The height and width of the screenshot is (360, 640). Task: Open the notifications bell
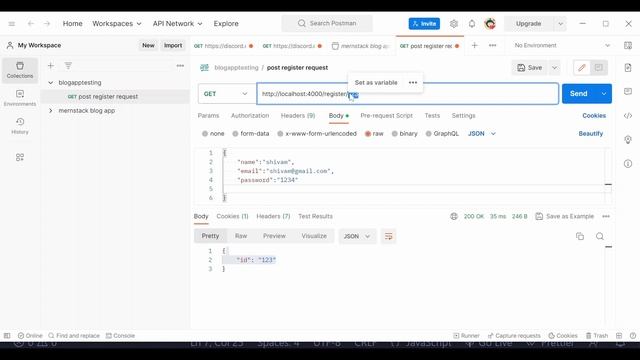[472, 24]
